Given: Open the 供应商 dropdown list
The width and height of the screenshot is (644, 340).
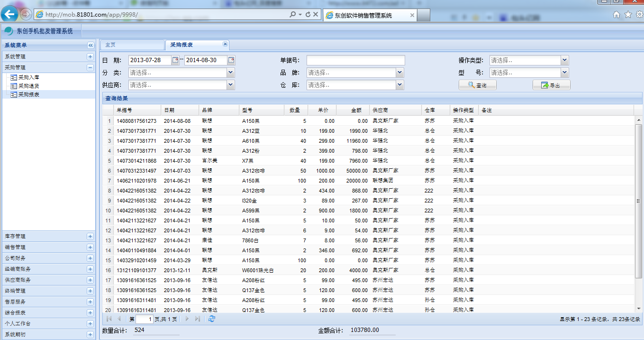Looking at the screenshot, I should [230, 85].
